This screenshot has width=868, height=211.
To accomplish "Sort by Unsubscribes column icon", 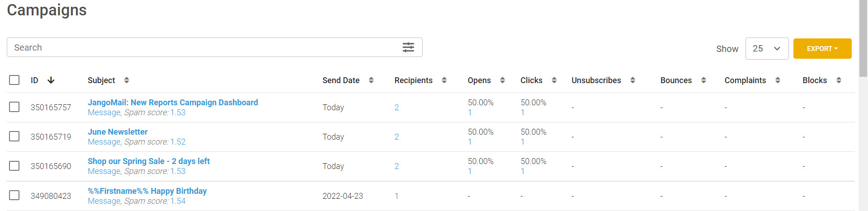I will (632, 80).
